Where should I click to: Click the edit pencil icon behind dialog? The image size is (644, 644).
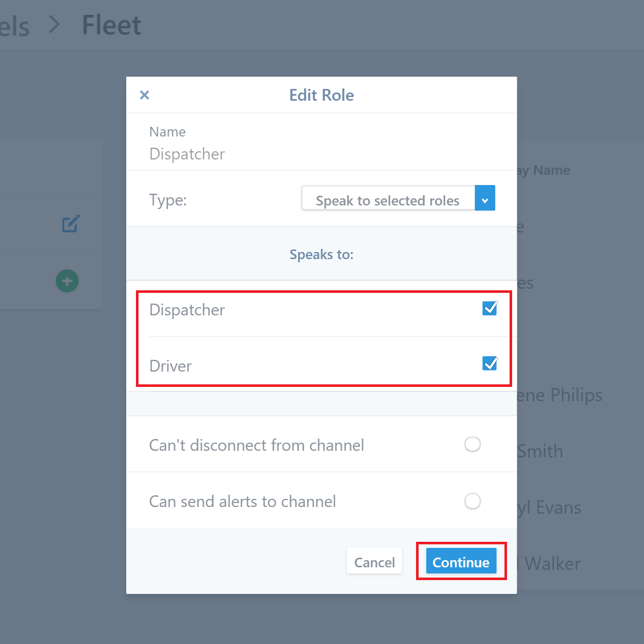(x=71, y=224)
